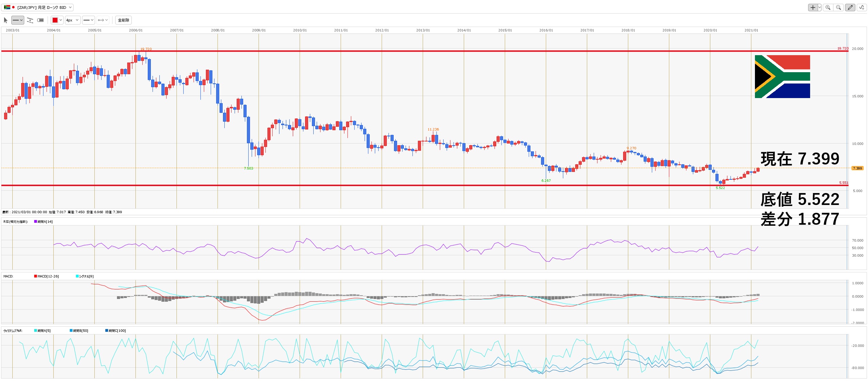Screen dimensions: 868x381
Task: Click the zoom out magnifier
Action: coord(838,7)
